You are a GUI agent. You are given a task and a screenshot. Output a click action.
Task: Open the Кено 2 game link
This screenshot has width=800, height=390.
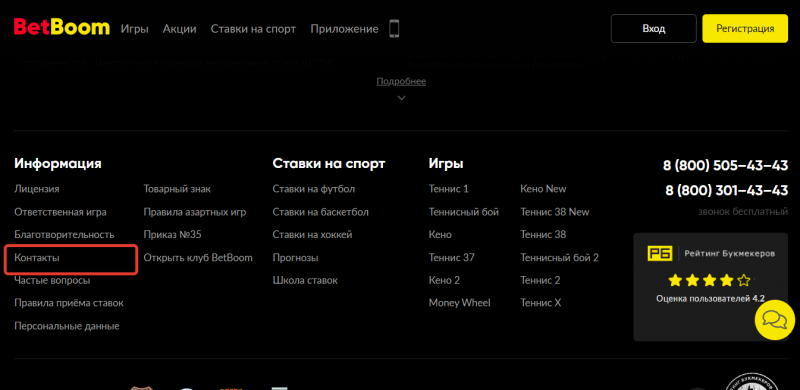tap(444, 280)
